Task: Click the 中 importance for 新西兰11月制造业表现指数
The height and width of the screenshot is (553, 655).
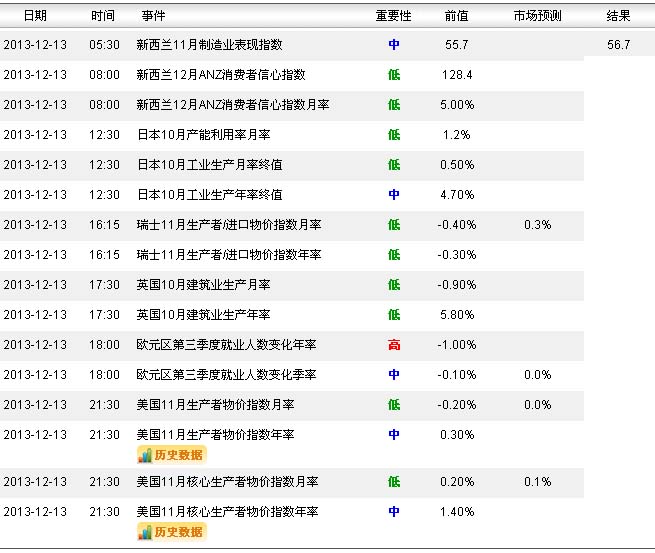Action: (394, 45)
